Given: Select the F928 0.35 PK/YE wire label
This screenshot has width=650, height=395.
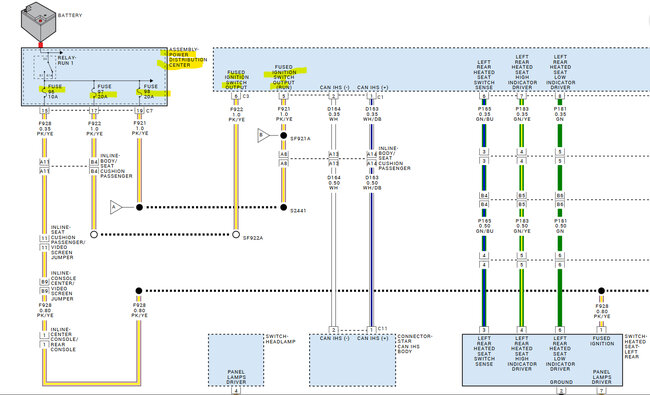Looking at the screenshot, I should point(45,128).
